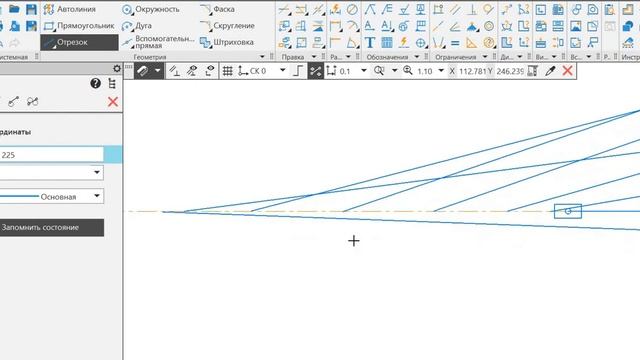The height and width of the screenshot is (360, 640).
Task: Cancel command with panel red X
Action: pos(113,102)
